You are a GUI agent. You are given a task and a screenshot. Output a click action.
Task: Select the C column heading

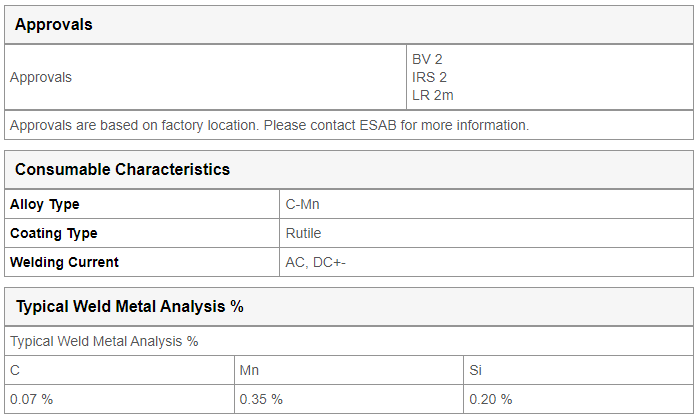[x=15, y=370]
